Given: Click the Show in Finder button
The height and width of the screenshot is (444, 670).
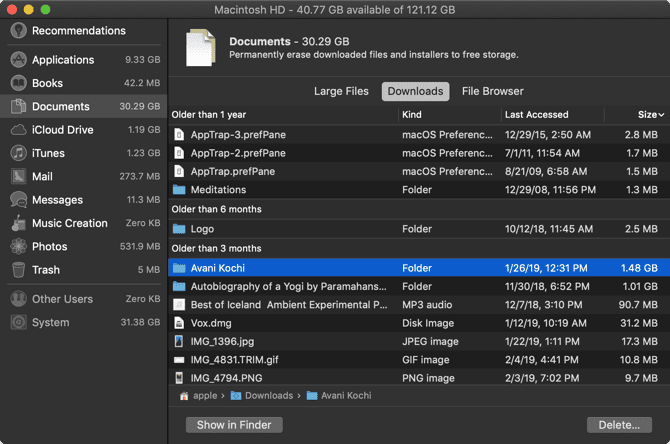Looking at the screenshot, I should coord(234,425).
